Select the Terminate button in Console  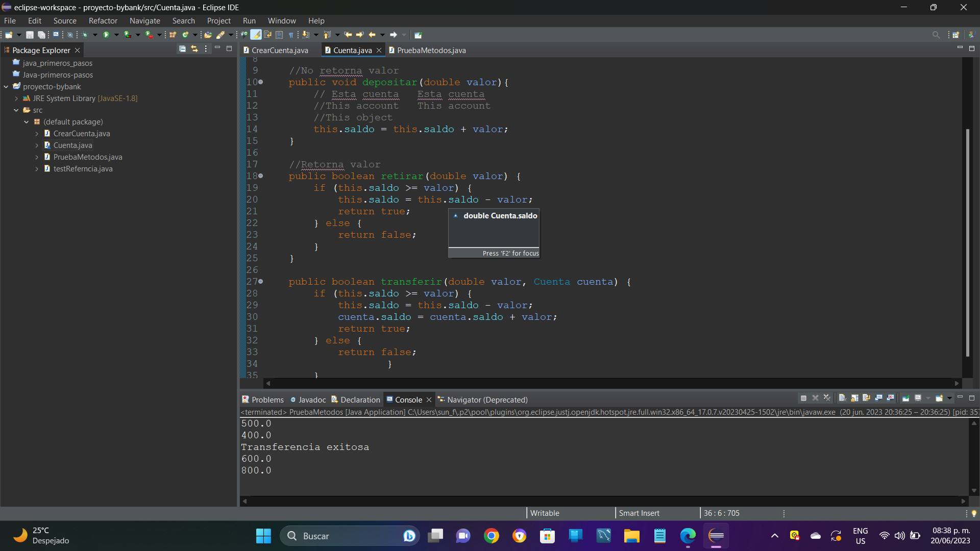tap(802, 399)
